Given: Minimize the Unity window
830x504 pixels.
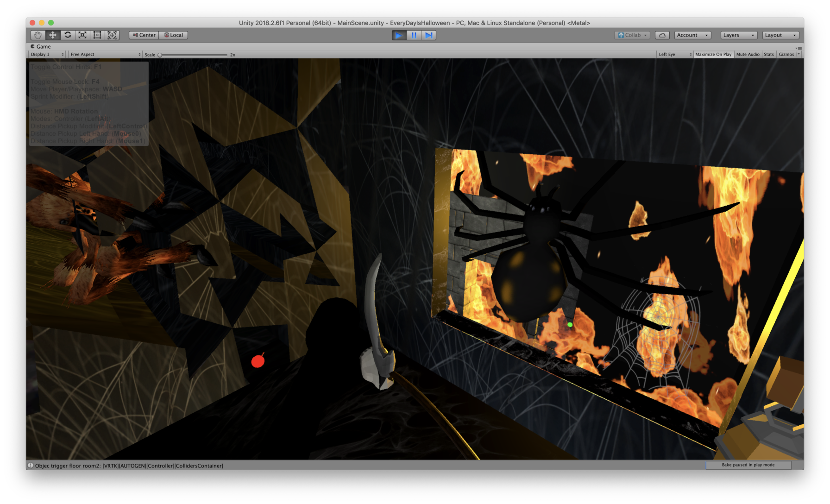Looking at the screenshot, I should (42, 23).
